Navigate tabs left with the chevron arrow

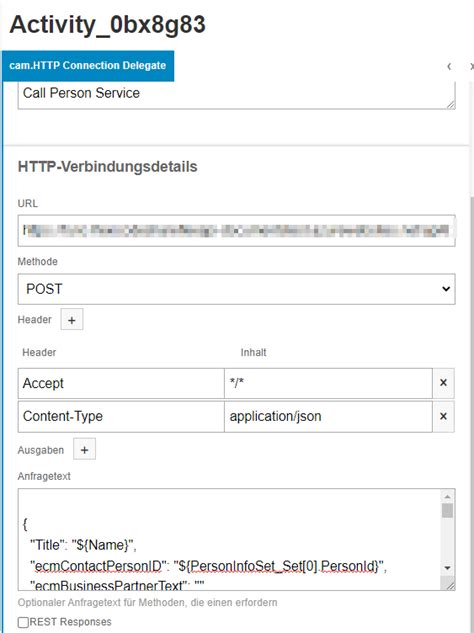tap(449, 66)
